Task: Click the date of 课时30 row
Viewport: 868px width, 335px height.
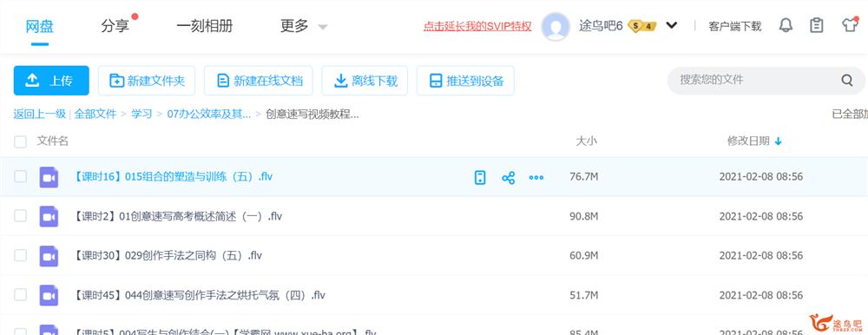Action: (761, 256)
